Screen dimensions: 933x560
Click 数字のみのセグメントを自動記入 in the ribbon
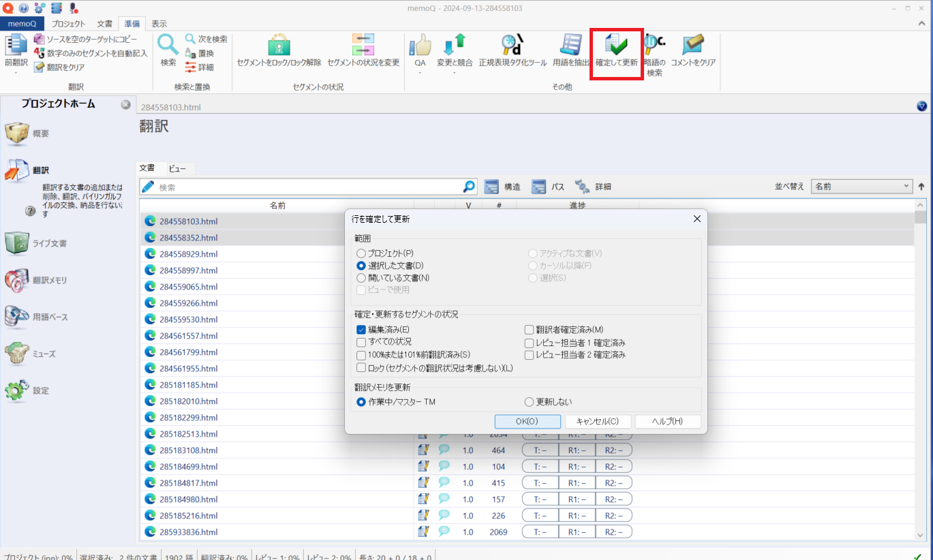click(91, 53)
